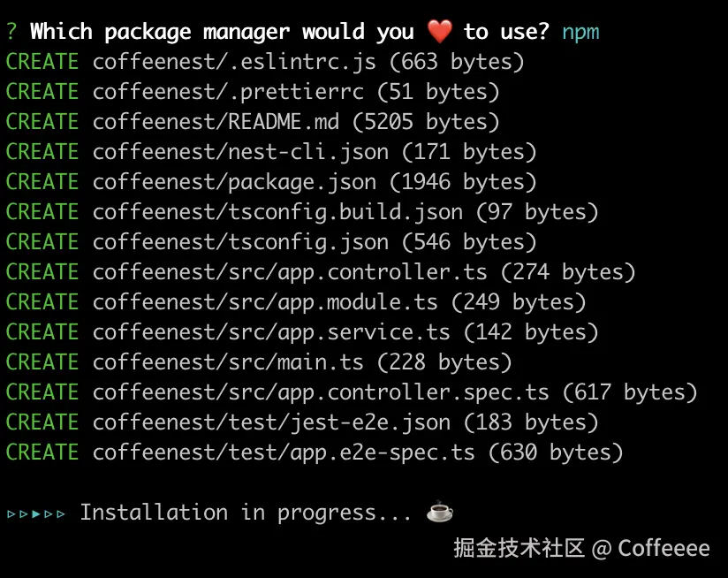This screenshot has height=578, width=728.
Task: Click the coffeenest/.prettierrc file path
Action: 229,92
